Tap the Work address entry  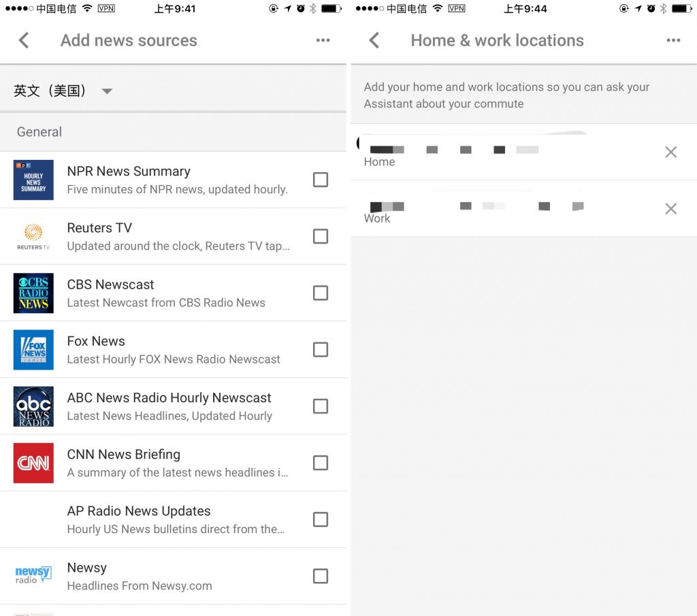[x=476, y=210]
